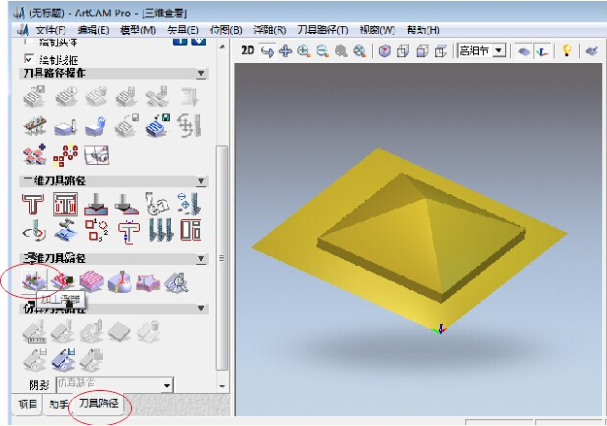Click the blue simulation save-with-disk icon

[x=63, y=359]
